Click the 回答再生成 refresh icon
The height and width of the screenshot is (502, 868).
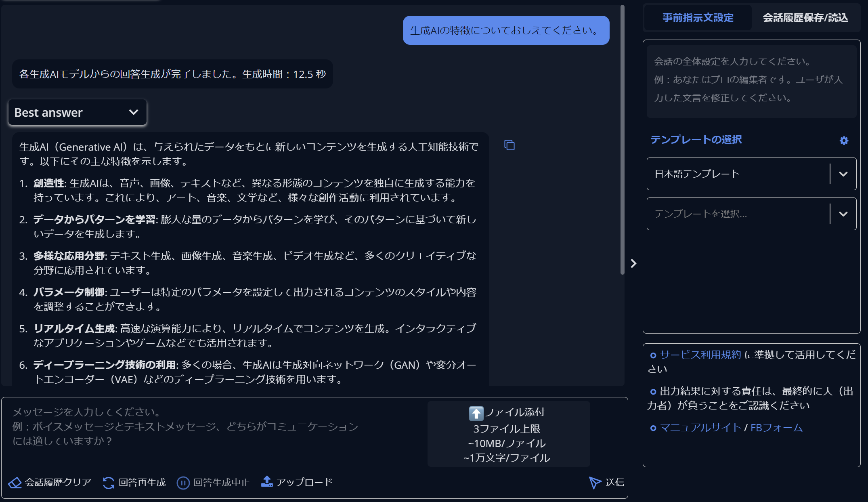[109, 483]
